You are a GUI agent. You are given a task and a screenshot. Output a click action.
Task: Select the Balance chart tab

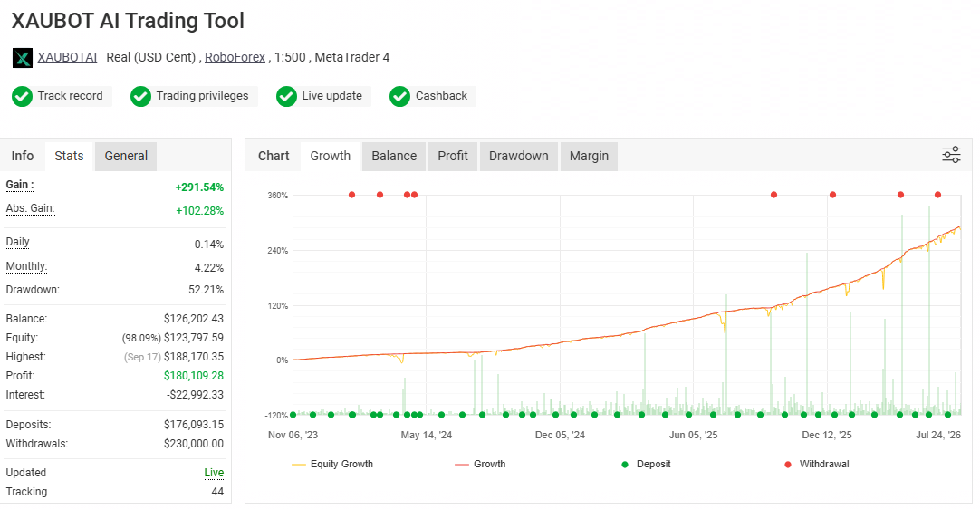click(x=394, y=157)
